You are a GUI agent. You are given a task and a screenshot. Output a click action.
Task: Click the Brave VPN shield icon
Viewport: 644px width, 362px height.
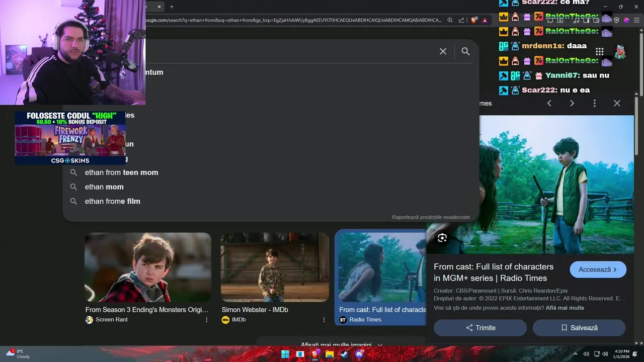[x=616, y=20]
